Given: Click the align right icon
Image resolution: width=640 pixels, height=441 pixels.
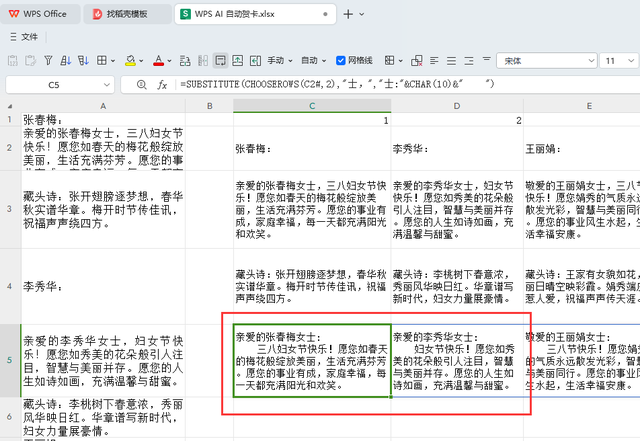Looking at the screenshot, I should click(x=469, y=61).
